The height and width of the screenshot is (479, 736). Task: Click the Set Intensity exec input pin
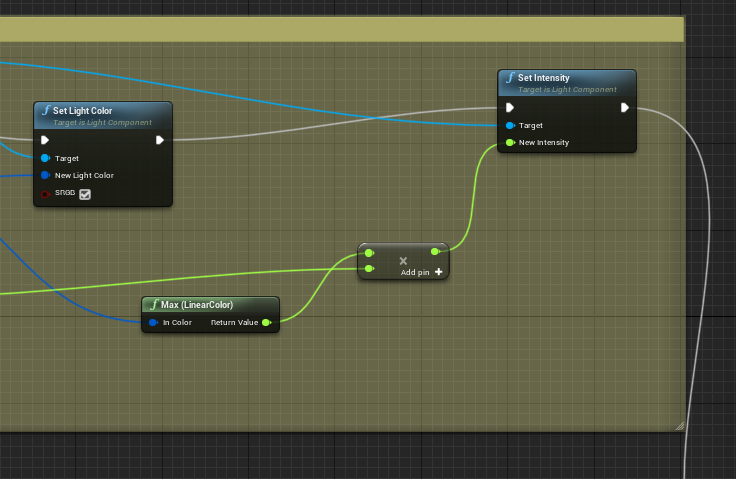pyautogui.click(x=510, y=107)
